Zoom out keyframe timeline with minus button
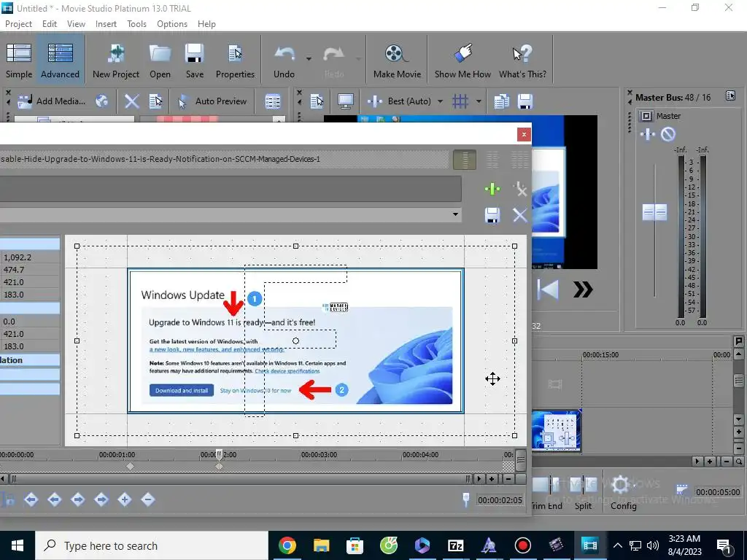Viewport: 747px width, 560px height. tap(508, 478)
